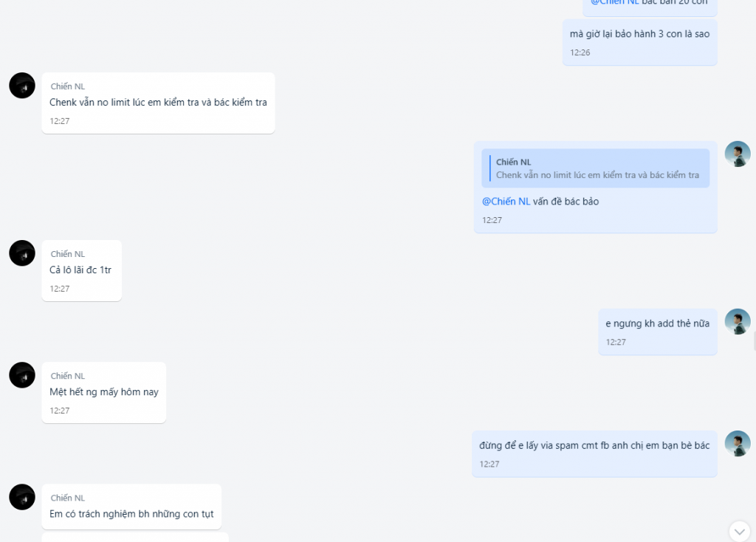The height and width of the screenshot is (542, 756).
Task: Jump to latest messages with down chevron button
Action: coord(740,532)
